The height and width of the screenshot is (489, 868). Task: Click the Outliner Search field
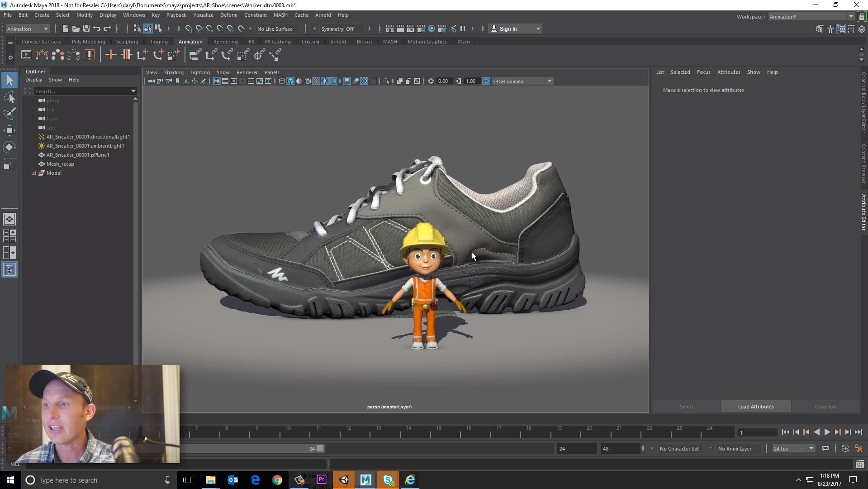point(81,91)
